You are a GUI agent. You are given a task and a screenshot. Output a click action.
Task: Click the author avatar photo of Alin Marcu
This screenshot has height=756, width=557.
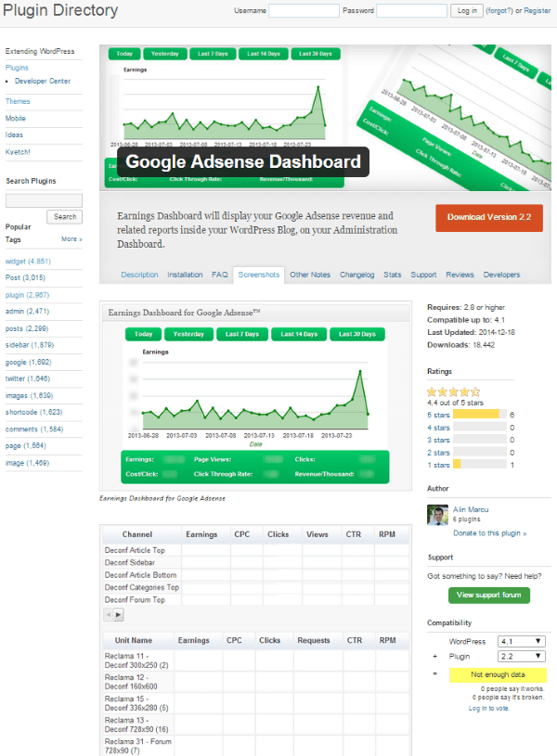pos(437,515)
